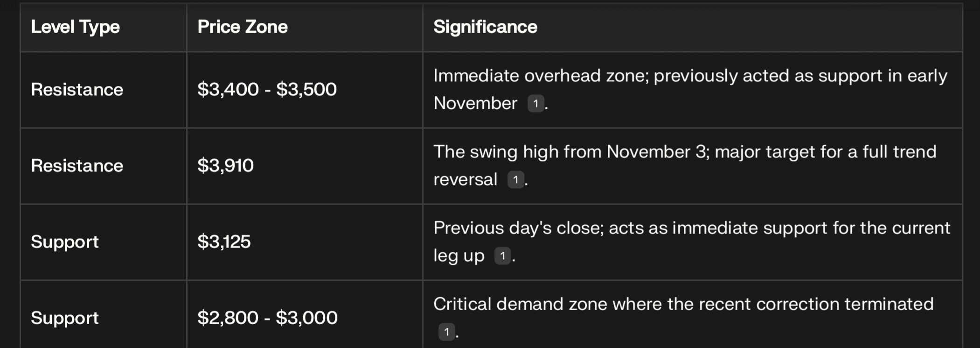
Task: Select the '$3,400 - $3,500' price cell
Action: (x=267, y=89)
